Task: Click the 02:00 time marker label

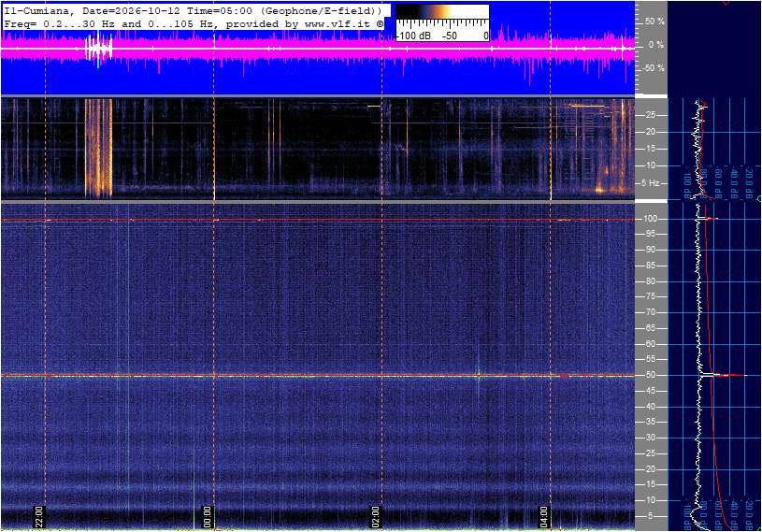Action: coord(375,516)
